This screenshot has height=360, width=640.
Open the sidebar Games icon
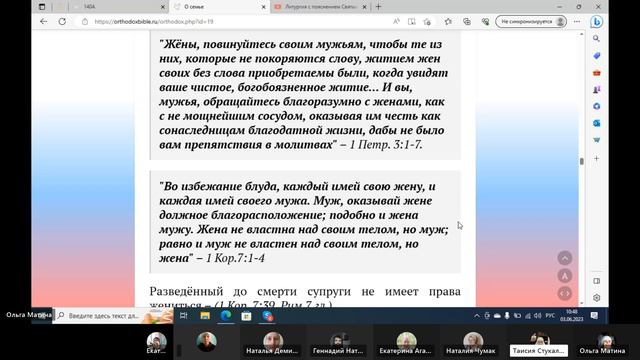click(x=596, y=89)
